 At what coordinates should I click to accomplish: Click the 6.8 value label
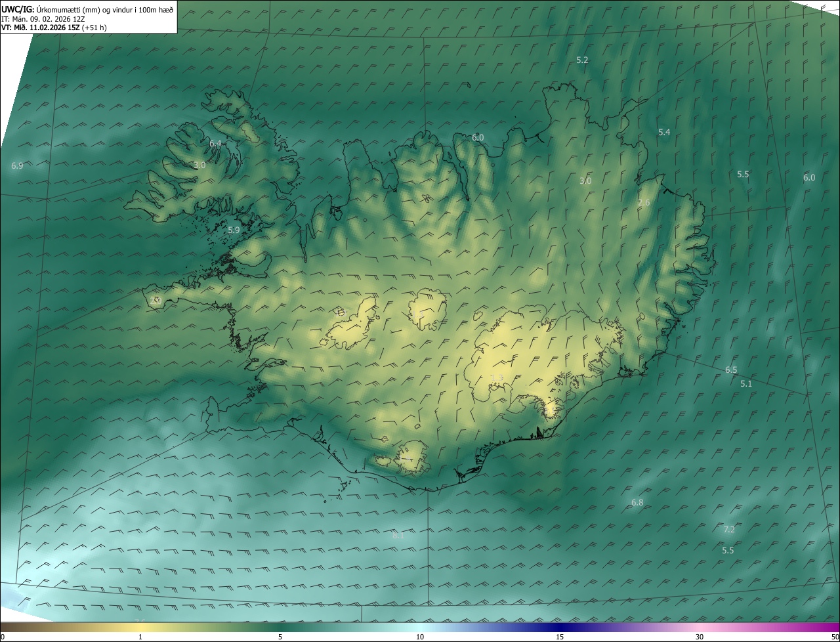click(637, 502)
